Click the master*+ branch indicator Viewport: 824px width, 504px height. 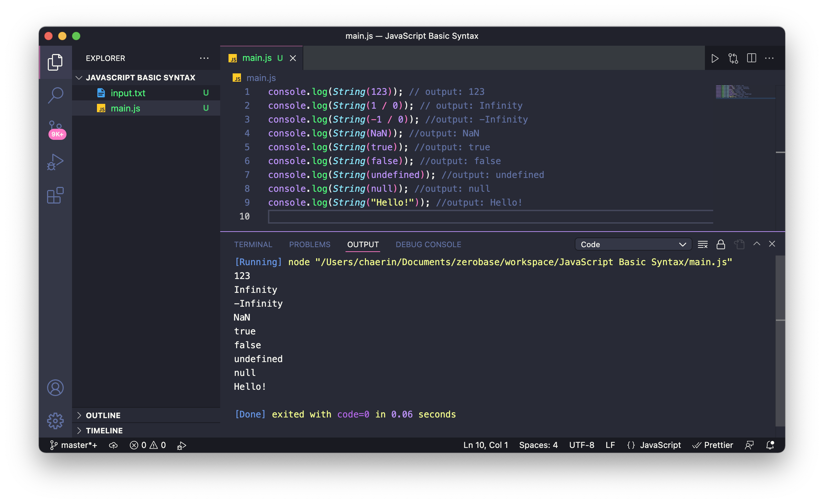click(73, 445)
